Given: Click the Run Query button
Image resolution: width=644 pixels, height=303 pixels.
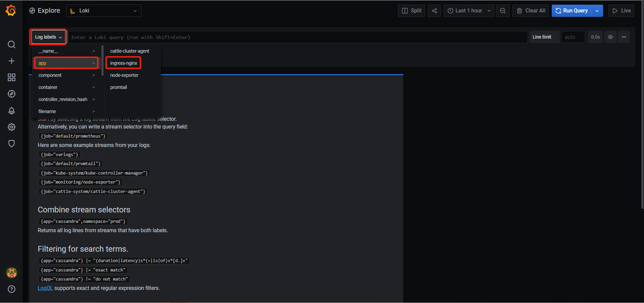Looking at the screenshot, I should tap(572, 11).
